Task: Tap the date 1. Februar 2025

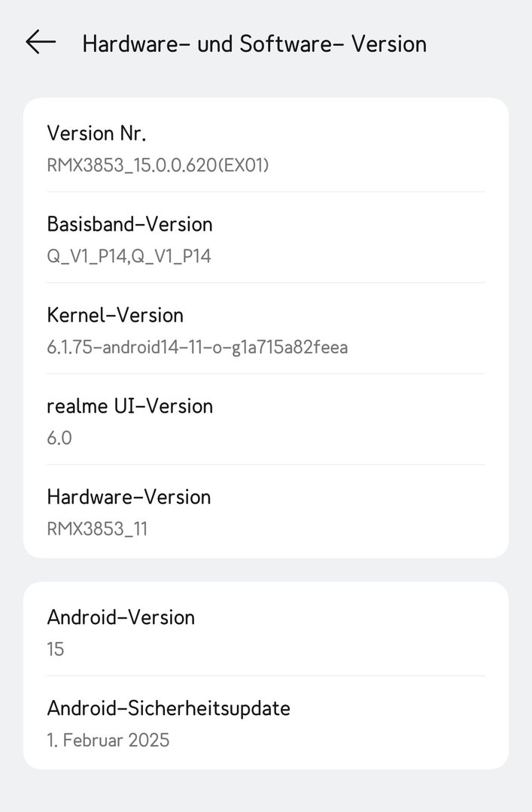Action: [x=108, y=740]
